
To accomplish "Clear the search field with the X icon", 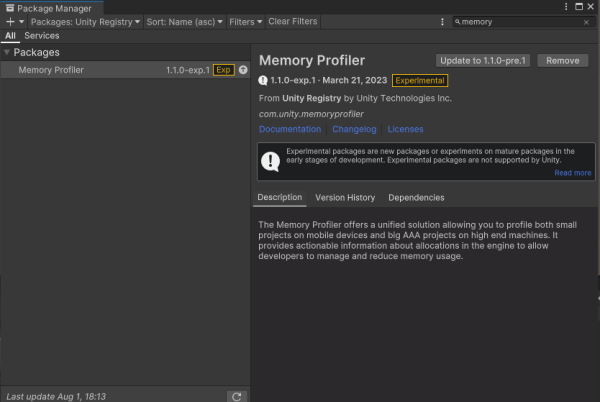I will [x=586, y=21].
